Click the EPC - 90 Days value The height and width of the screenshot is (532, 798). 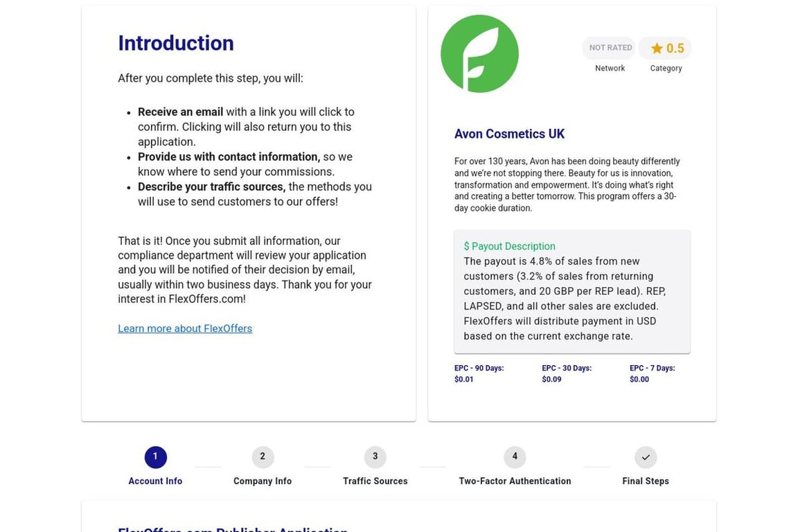[463, 380]
